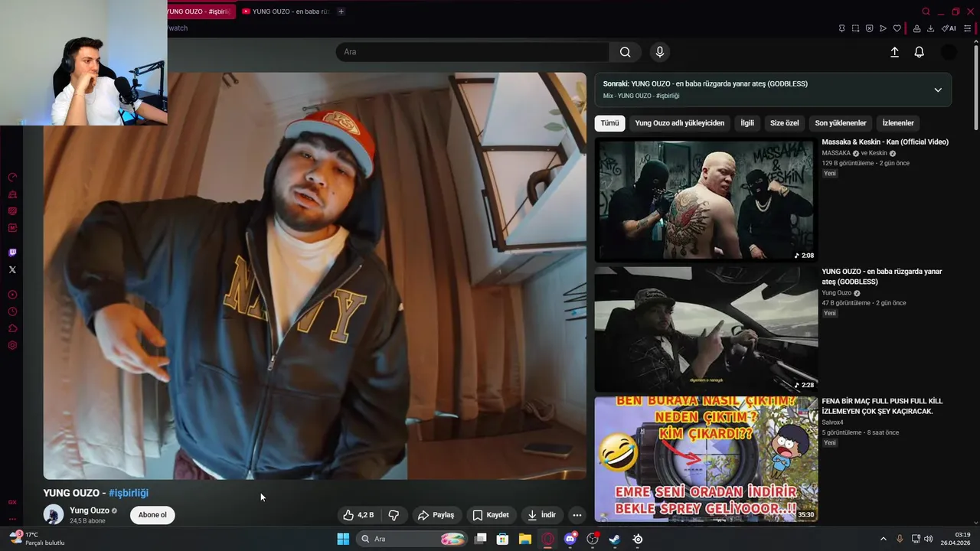This screenshot has width=980, height=551.
Task: Open extensions cube icon in sidebar
Action: click(12, 328)
